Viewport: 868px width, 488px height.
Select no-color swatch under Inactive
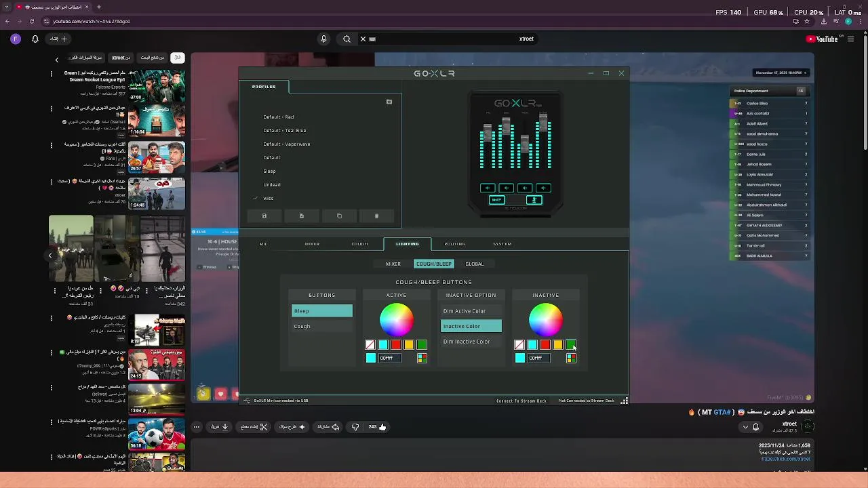[x=519, y=345]
